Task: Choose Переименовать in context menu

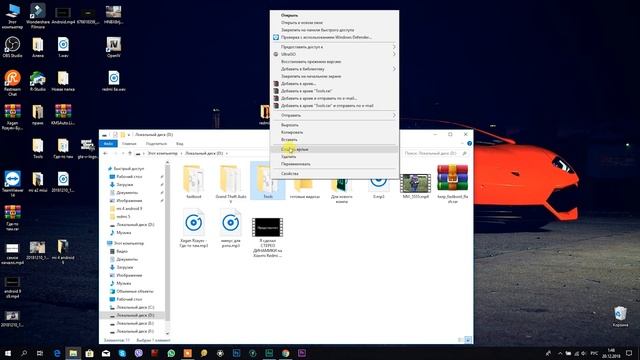Action: tap(335, 164)
